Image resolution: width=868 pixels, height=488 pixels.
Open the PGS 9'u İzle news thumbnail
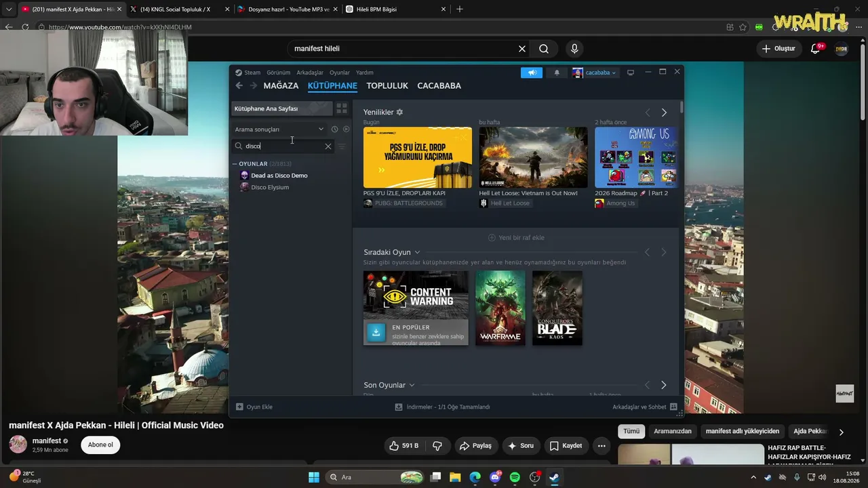click(418, 157)
